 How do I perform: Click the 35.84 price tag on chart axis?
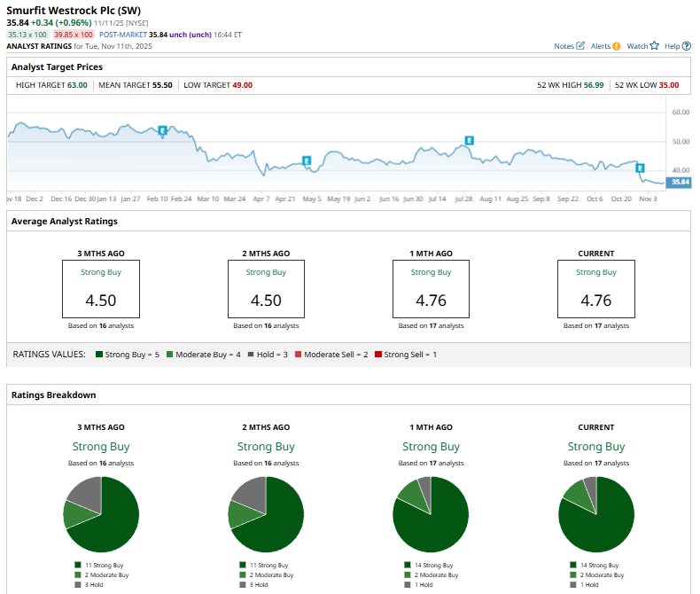[x=680, y=182]
